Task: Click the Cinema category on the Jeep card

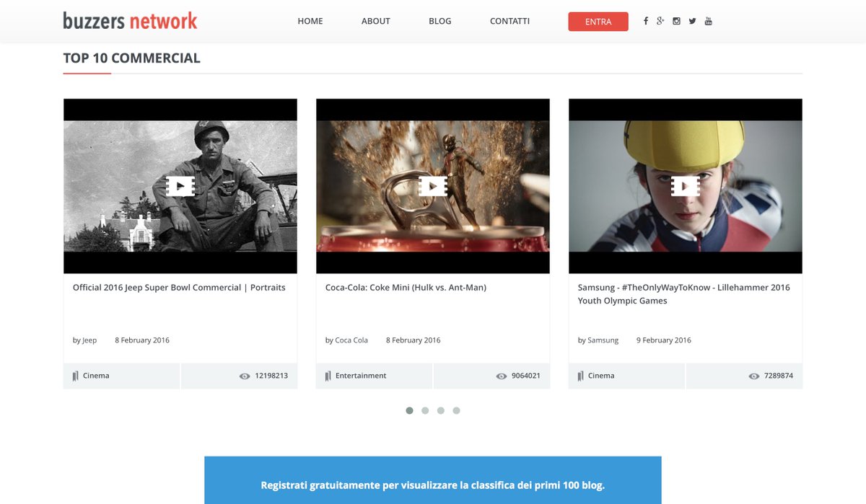Action: click(x=96, y=376)
